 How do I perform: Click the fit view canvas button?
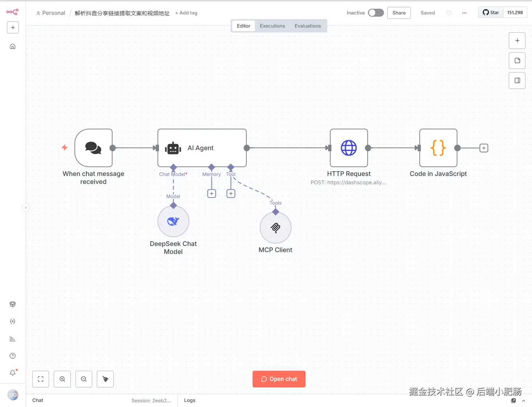click(41, 379)
